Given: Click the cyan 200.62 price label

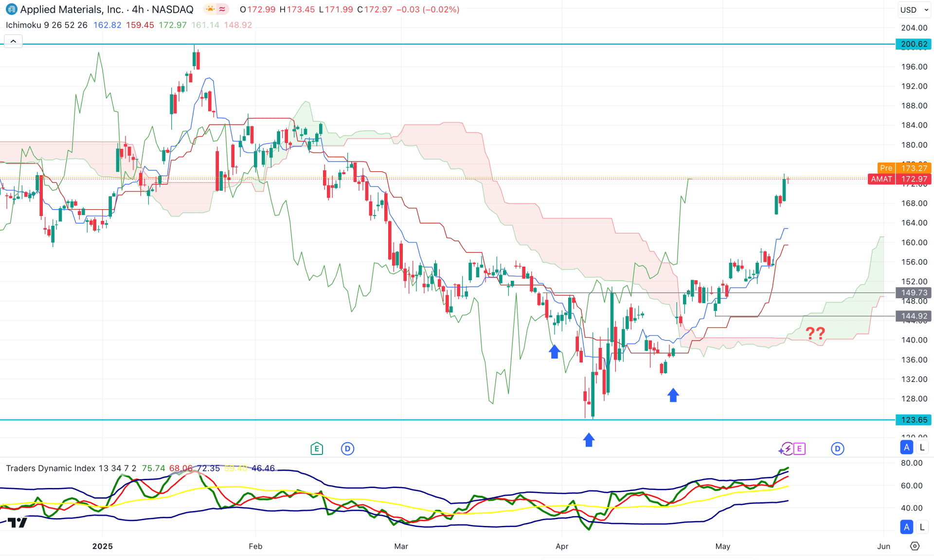Looking at the screenshot, I should coord(914,44).
